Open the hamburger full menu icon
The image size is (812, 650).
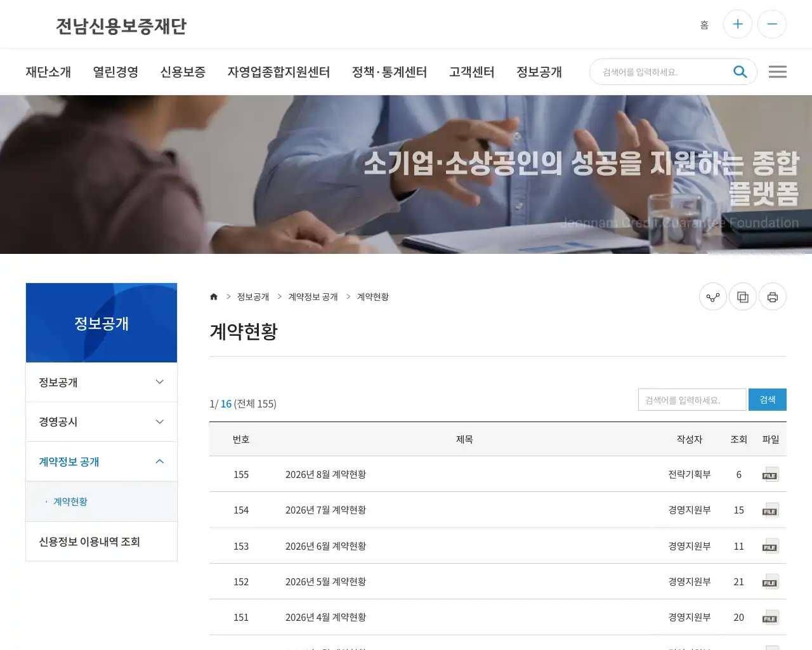click(x=778, y=72)
